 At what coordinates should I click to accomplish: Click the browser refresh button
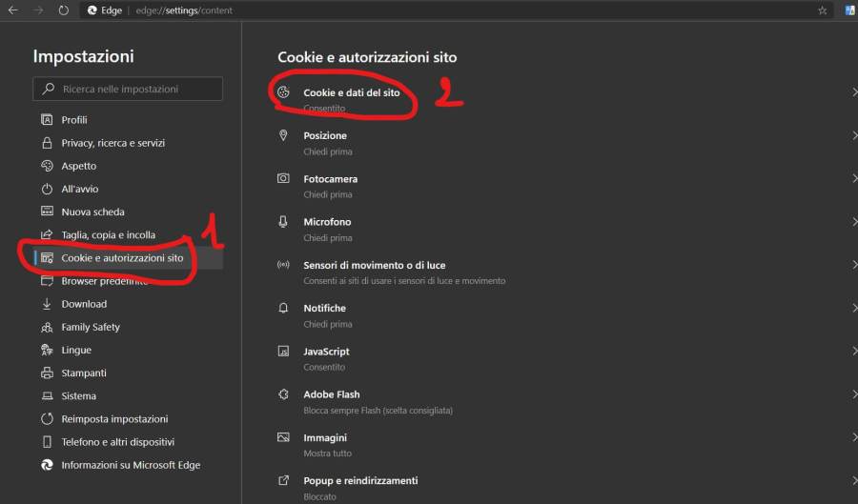[x=63, y=10]
